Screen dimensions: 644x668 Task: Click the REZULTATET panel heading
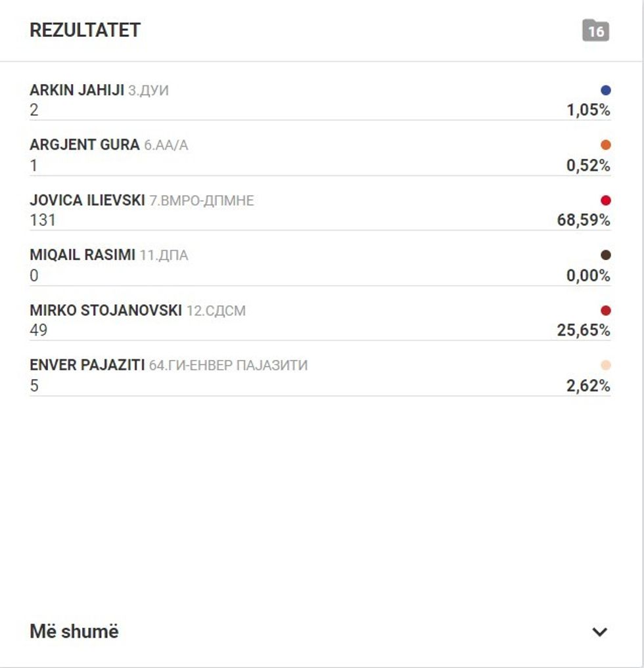(85, 31)
